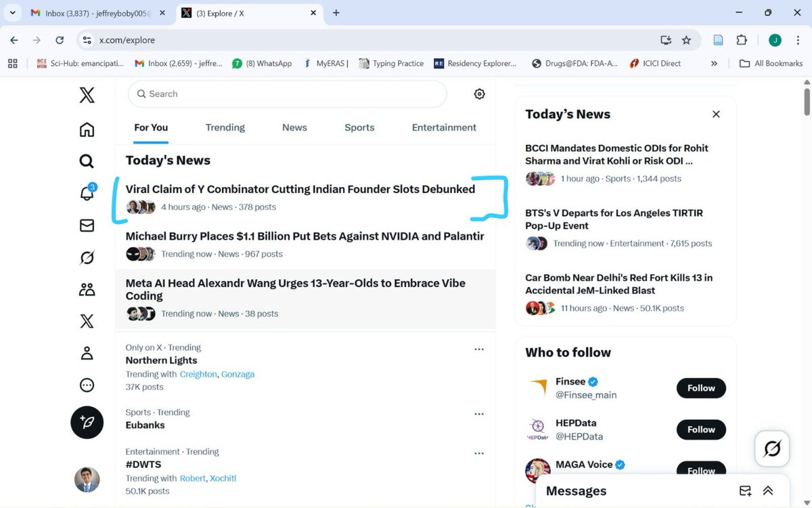Open Notifications bell icon
Viewport: 812px width, 508px height.
point(87,193)
